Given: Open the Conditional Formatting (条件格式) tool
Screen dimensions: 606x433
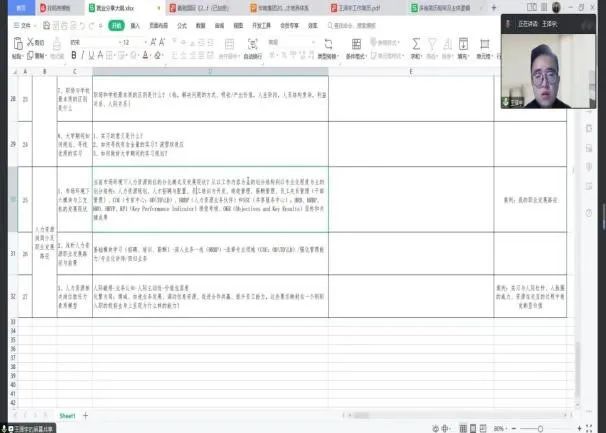Looking at the screenshot, I should coord(355,47).
